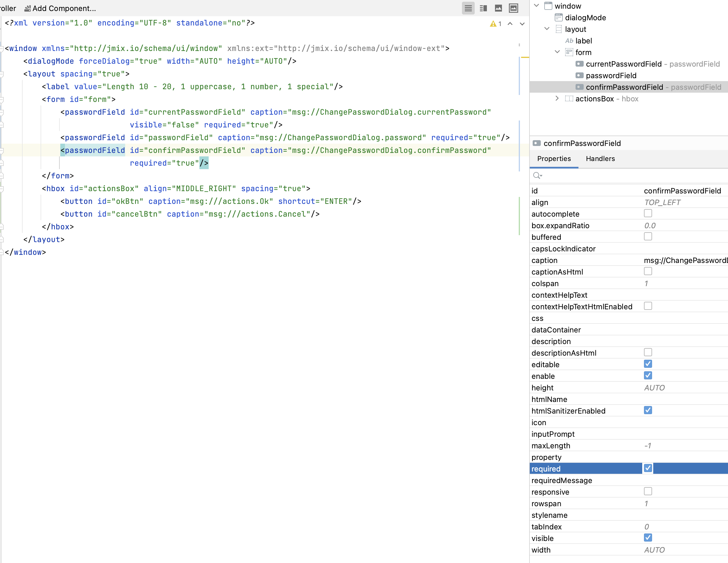Screen dimensions: 728x563
Task: Edit the caption property value
Action: pyautogui.click(x=685, y=261)
